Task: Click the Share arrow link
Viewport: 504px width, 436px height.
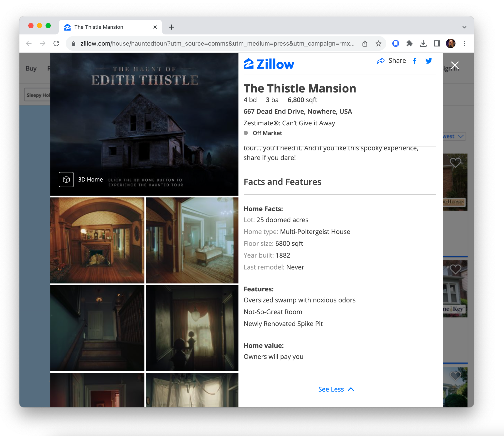Action: pos(391,61)
